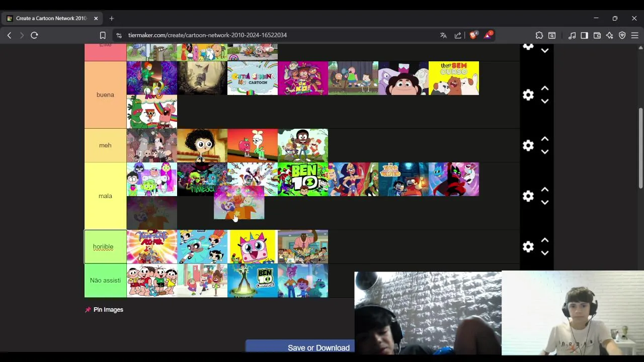Viewport: 644px width, 362px height.
Task: Select the rainbow green dinosaur image in buena
Action: coord(152,112)
